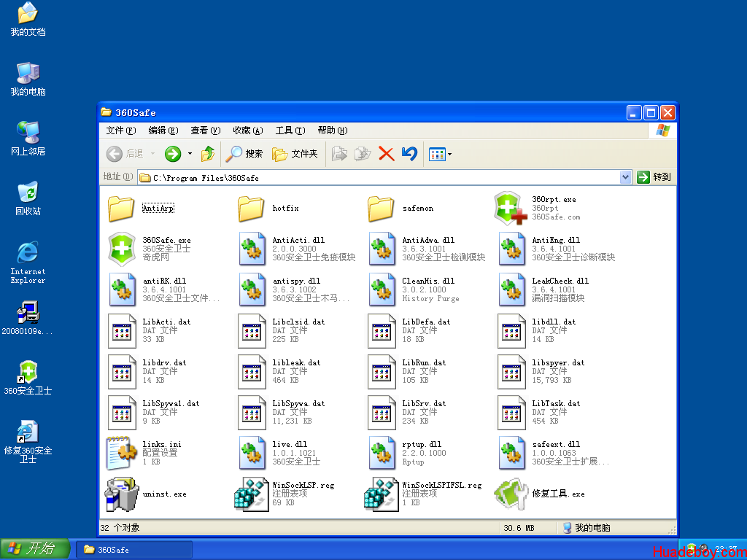
Task: Select AntiActi.dll file icon
Action: [252, 249]
